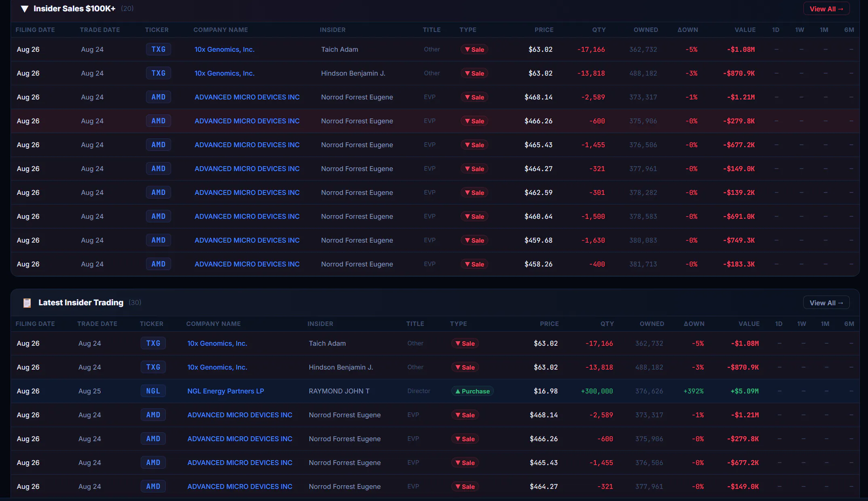Open 10x Genomics link in Hindson sales row
Viewport: 868px width, 501px height.
[x=224, y=73]
